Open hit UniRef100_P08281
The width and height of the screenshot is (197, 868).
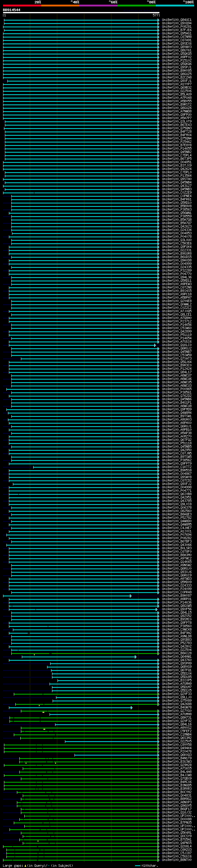point(177,26)
